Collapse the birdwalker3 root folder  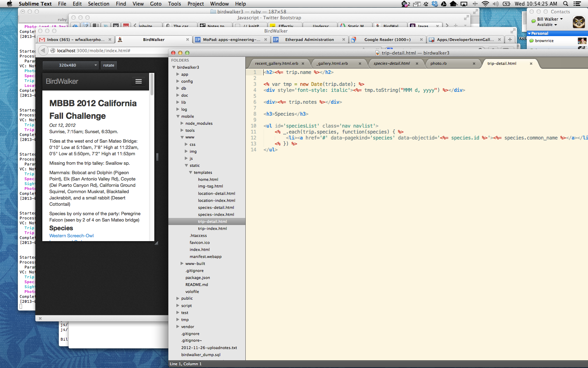click(174, 67)
